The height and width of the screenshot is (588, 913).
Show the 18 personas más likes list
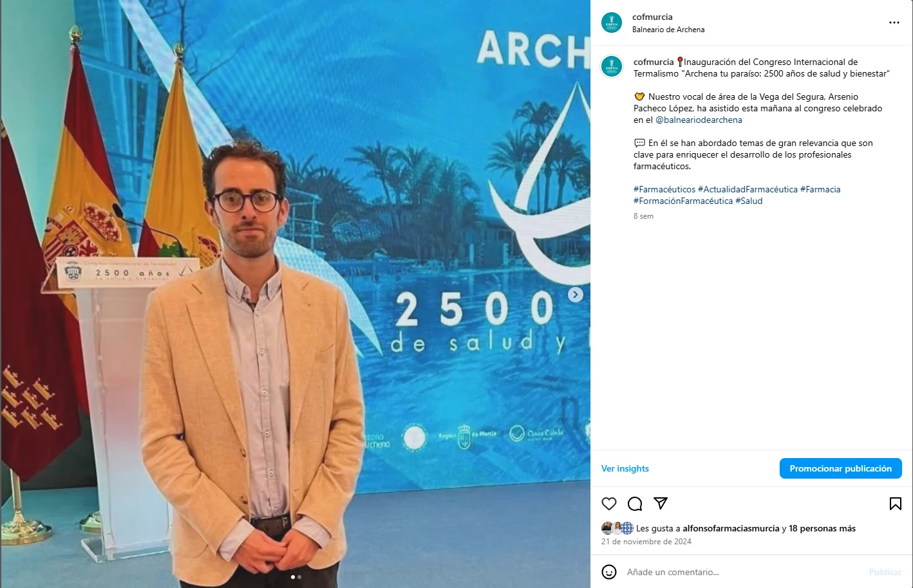tap(822, 528)
